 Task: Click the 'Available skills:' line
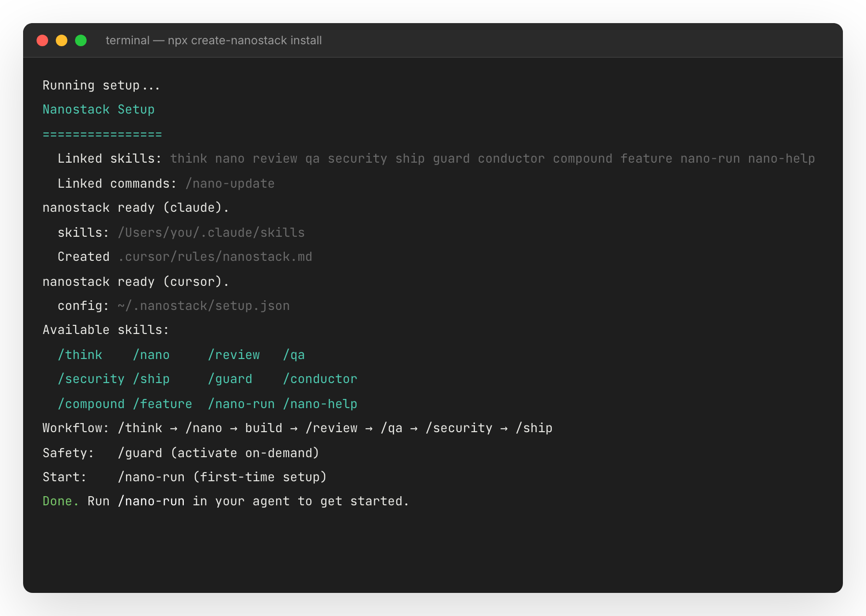coord(106,330)
